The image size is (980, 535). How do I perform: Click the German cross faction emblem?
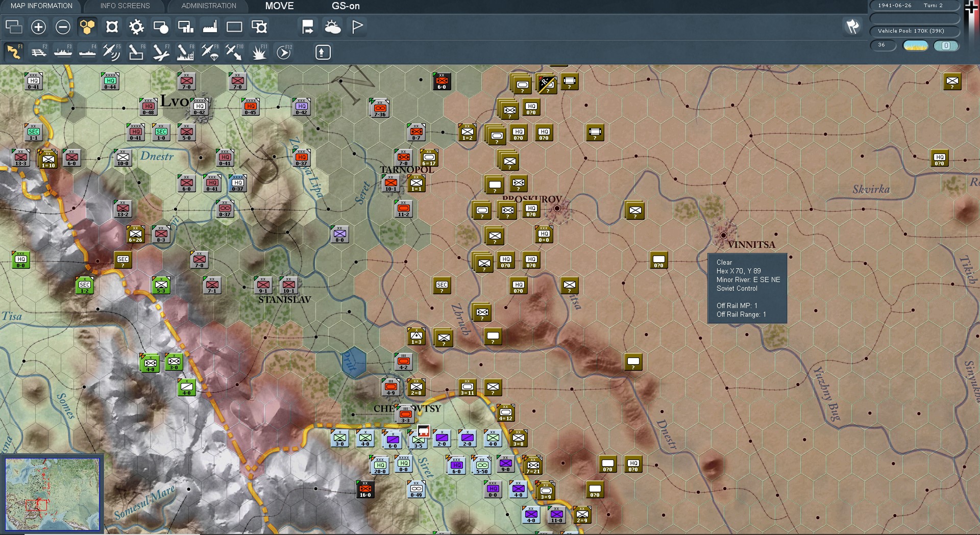pos(971,8)
